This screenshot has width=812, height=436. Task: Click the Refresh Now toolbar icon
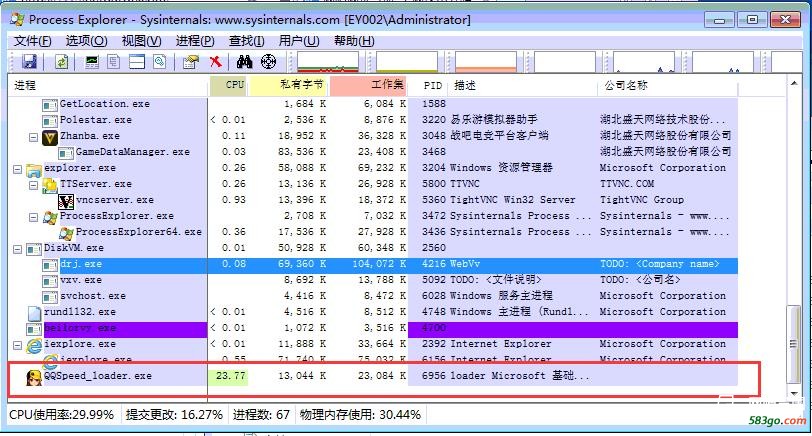[x=61, y=62]
